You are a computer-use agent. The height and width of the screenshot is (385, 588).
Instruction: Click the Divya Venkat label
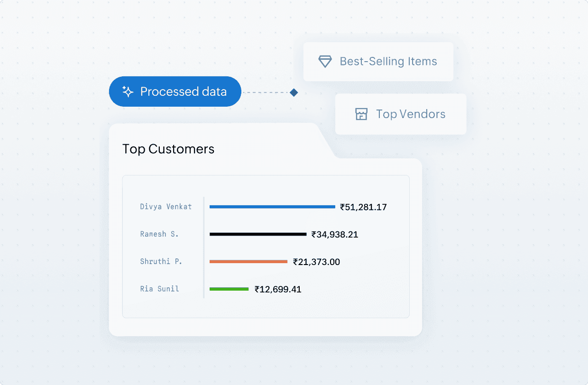pos(166,207)
